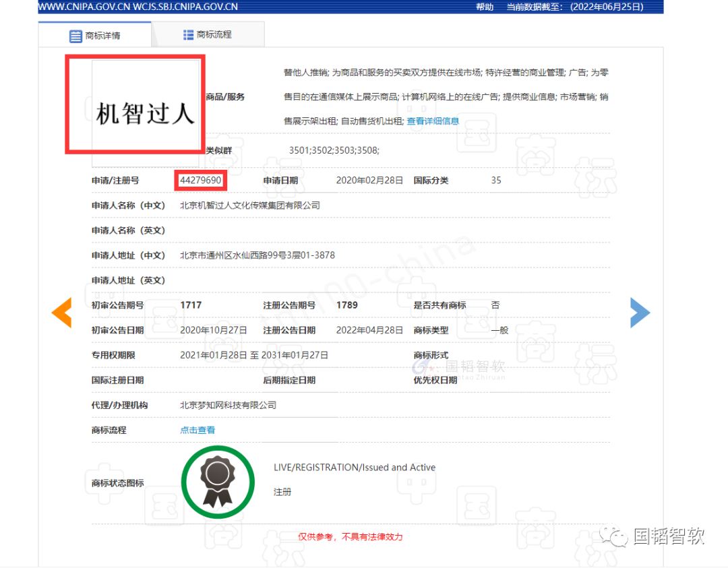Click the 优先权日期 label
The image size is (728, 568).
(x=435, y=380)
